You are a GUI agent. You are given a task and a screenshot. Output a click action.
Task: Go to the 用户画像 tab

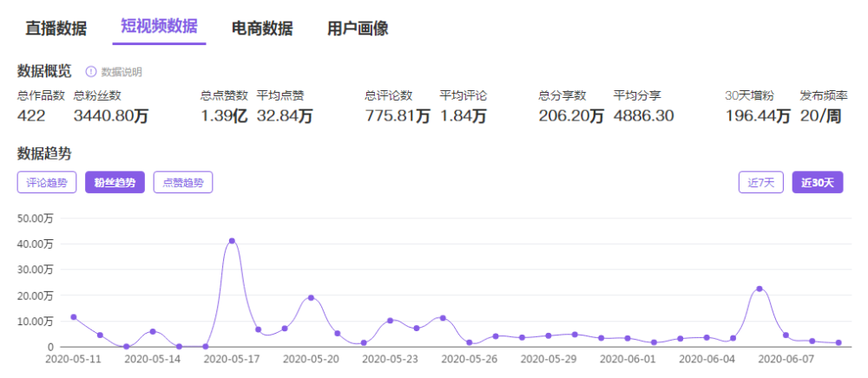[358, 29]
